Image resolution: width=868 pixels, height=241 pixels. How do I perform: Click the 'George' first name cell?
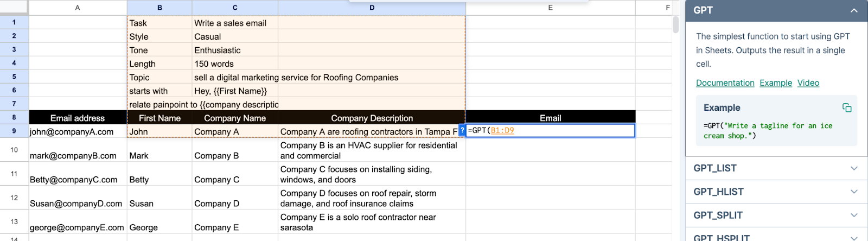click(x=159, y=221)
